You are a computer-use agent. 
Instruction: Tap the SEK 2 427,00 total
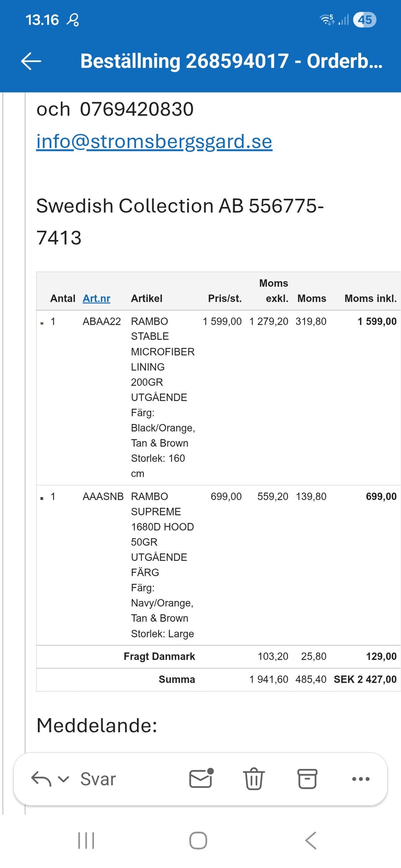pyautogui.click(x=365, y=679)
